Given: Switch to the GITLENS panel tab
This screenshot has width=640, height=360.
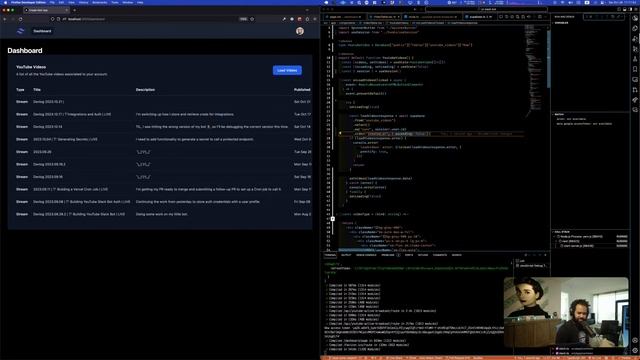Looking at the screenshot, I should (423, 255).
